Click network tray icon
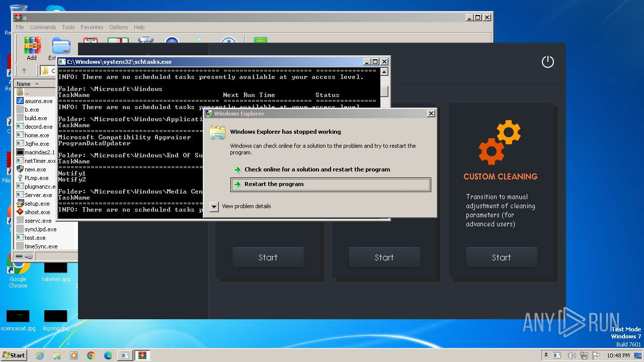The height and width of the screenshot is (362, 644). click(584, 355)
